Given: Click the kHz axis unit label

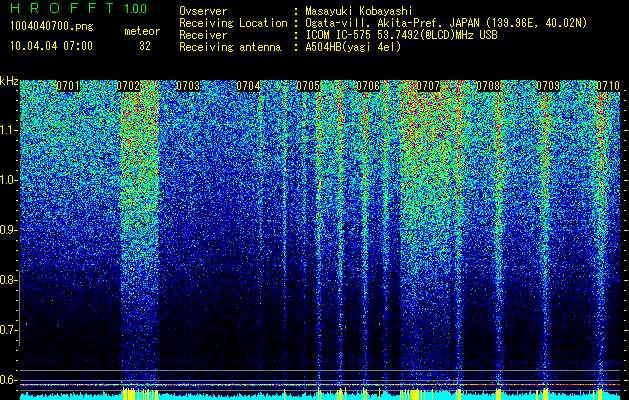Looking at the screenshot, I should (x=9, y=81).
